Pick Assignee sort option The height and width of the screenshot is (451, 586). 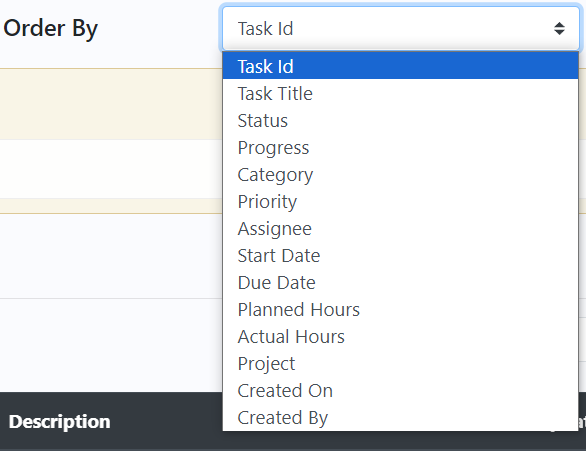pos(400,228)
